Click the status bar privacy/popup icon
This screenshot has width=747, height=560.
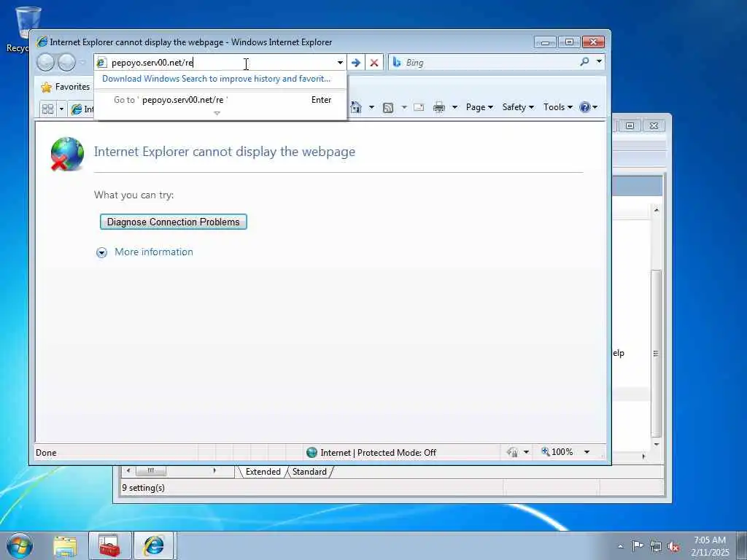(512, 452)
